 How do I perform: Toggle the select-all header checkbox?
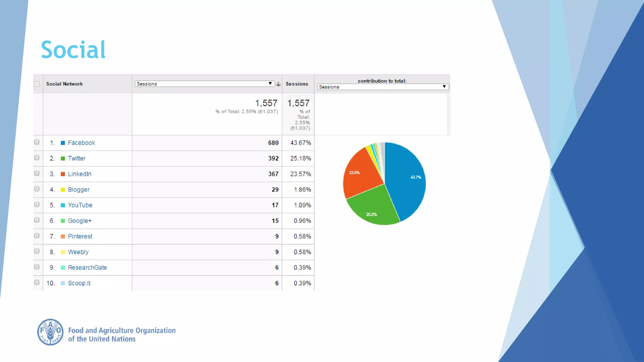37,84
